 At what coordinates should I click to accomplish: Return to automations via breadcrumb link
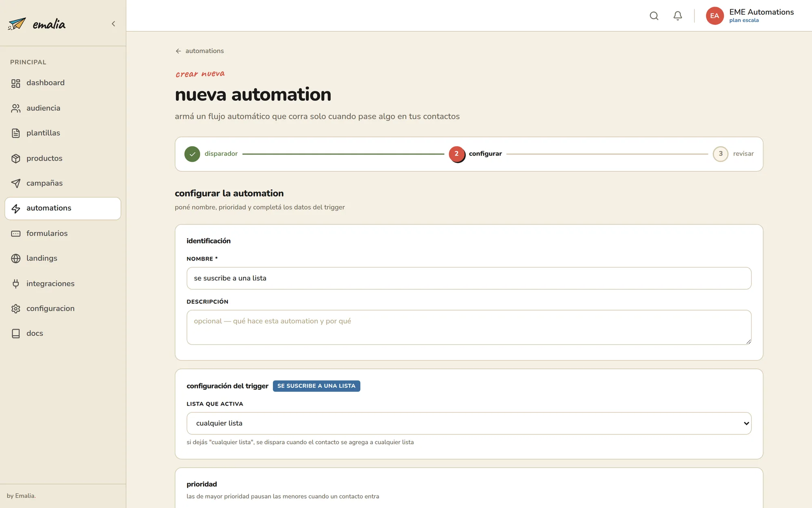[x=205, y=51]
